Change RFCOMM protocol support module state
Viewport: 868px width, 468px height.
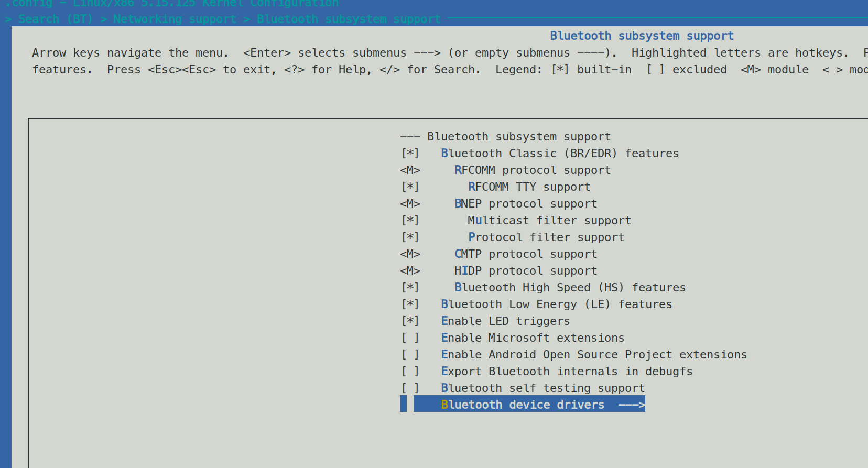[x=410, y=170]
